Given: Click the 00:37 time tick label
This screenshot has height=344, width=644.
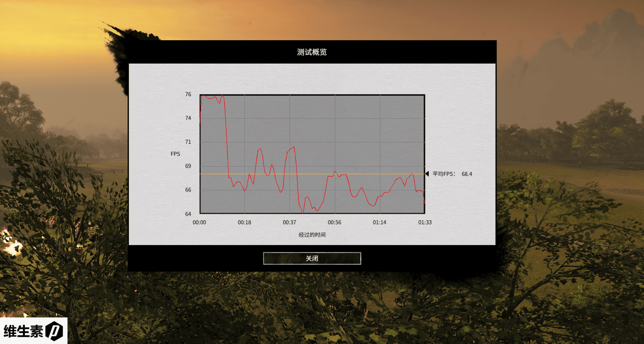Looking at the screenshot, I should coord(289,222).
